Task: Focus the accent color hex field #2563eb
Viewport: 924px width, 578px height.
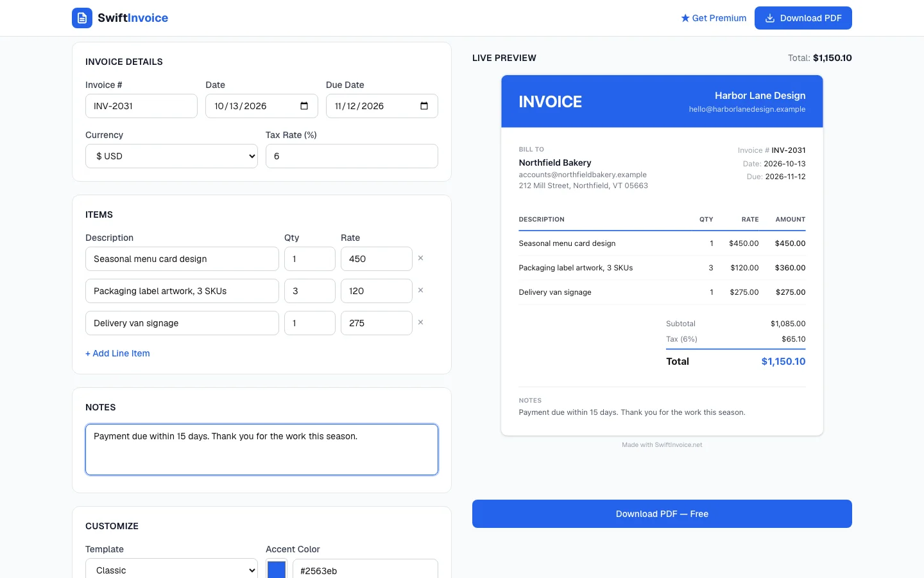Action: [365, 570]
